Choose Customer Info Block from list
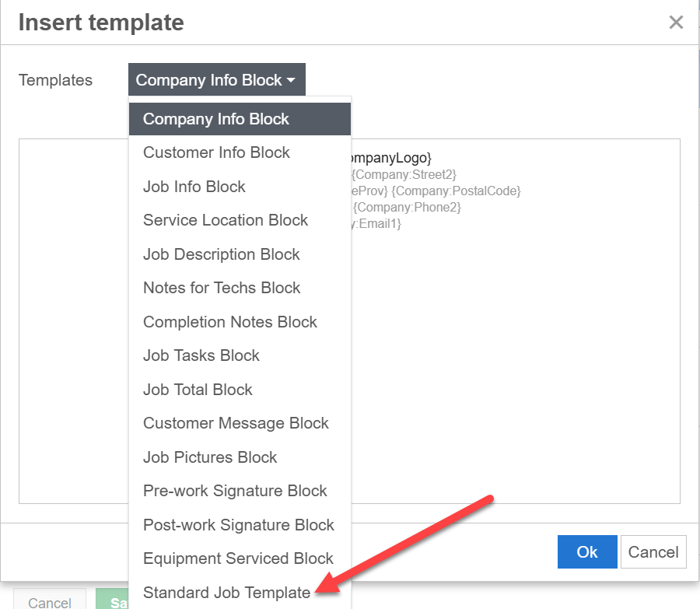Image resolution: width=700 pixels, height=609 pixels. [x=216, y=152]
